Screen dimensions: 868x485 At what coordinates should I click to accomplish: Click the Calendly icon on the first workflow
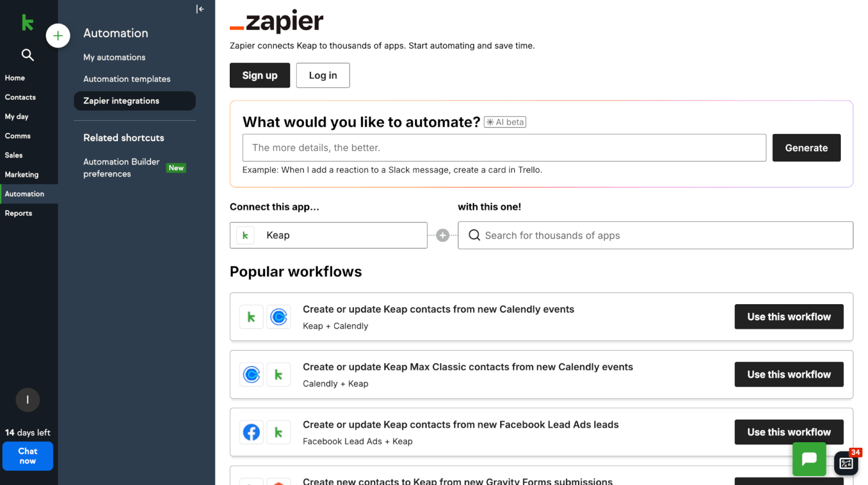[x=279, y=316]
